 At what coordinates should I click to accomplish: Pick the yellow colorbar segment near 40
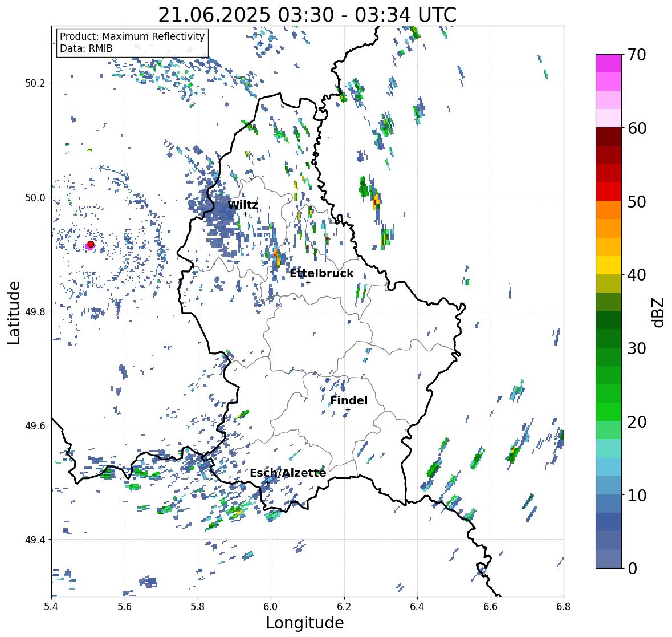609,265
